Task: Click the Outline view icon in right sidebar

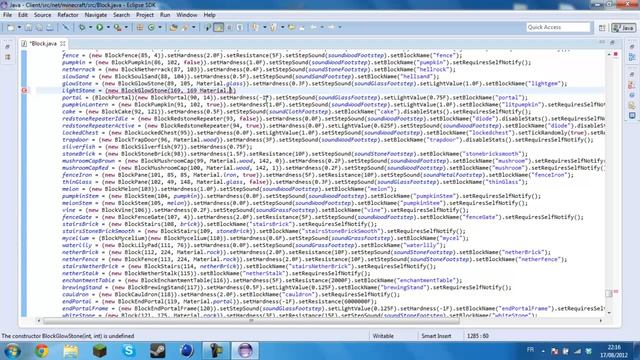Action: coord(632,58)
